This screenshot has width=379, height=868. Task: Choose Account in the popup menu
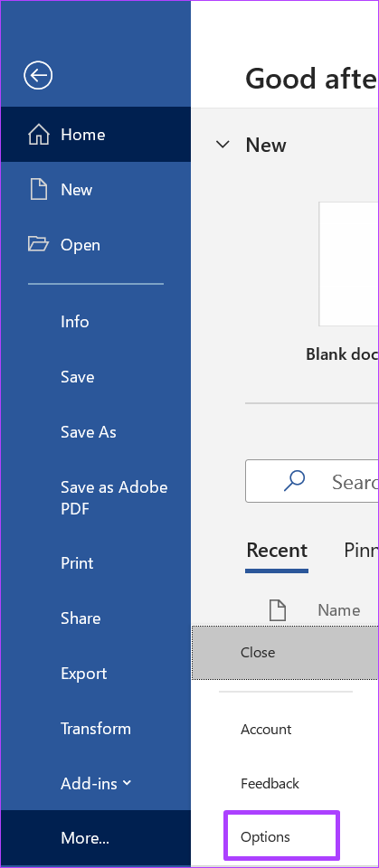(x=266, y=729)
